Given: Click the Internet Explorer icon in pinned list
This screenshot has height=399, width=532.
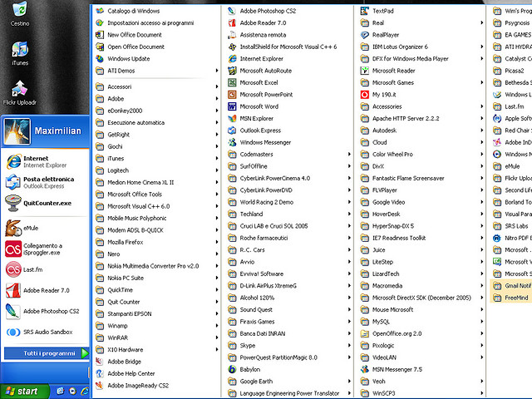Looking at the screenshot, I should coord(14,161).
